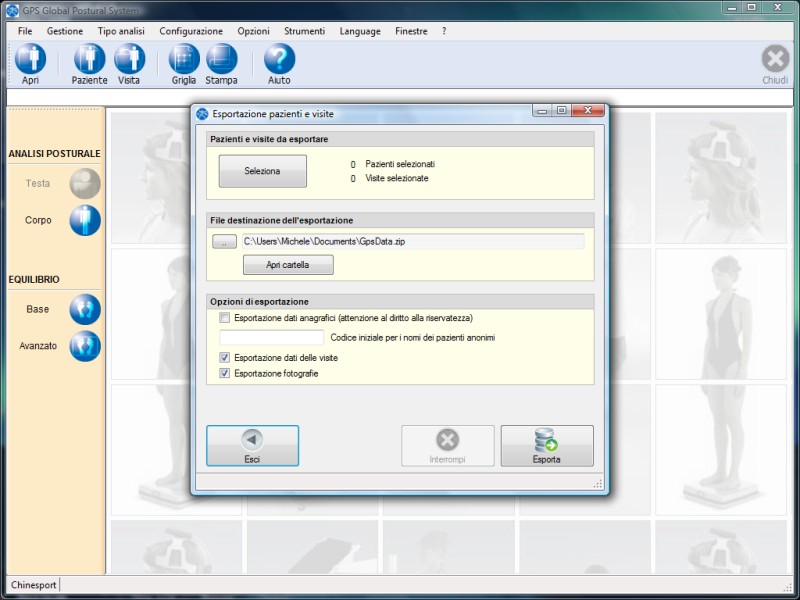This screenshot has width=800, height=600.
Task: Click the export dialog title bar icon
Action: (203, 114)
